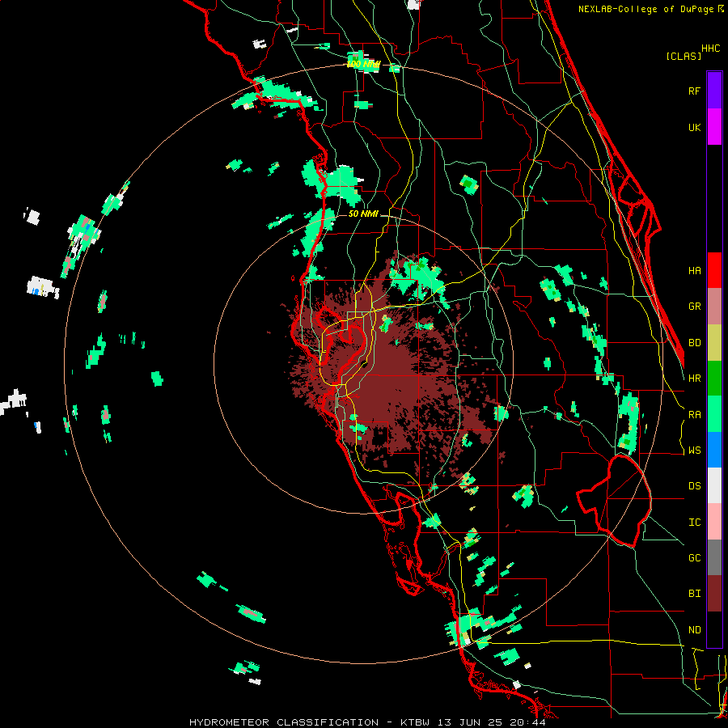Click the "UK" legend label
This screenshot has height=728, width=728.
click(694, 127)
